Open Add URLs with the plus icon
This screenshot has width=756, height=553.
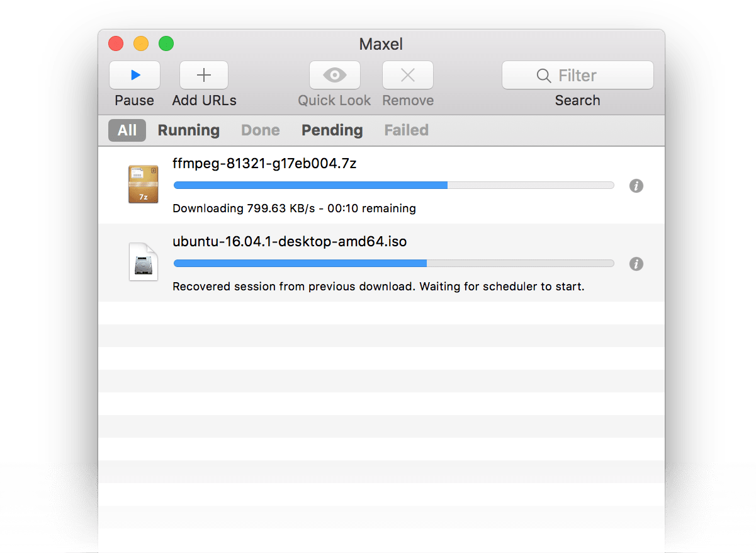pos(203,74)
